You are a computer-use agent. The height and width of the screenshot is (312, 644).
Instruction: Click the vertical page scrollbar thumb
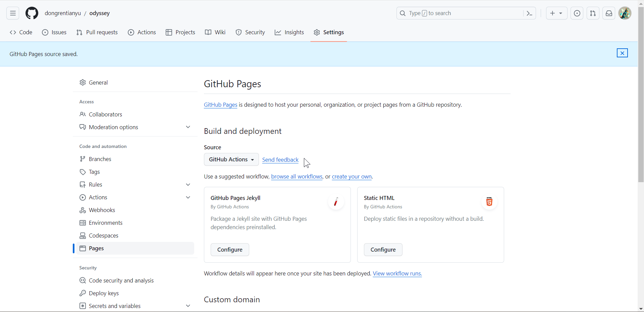tap(641, 95)
